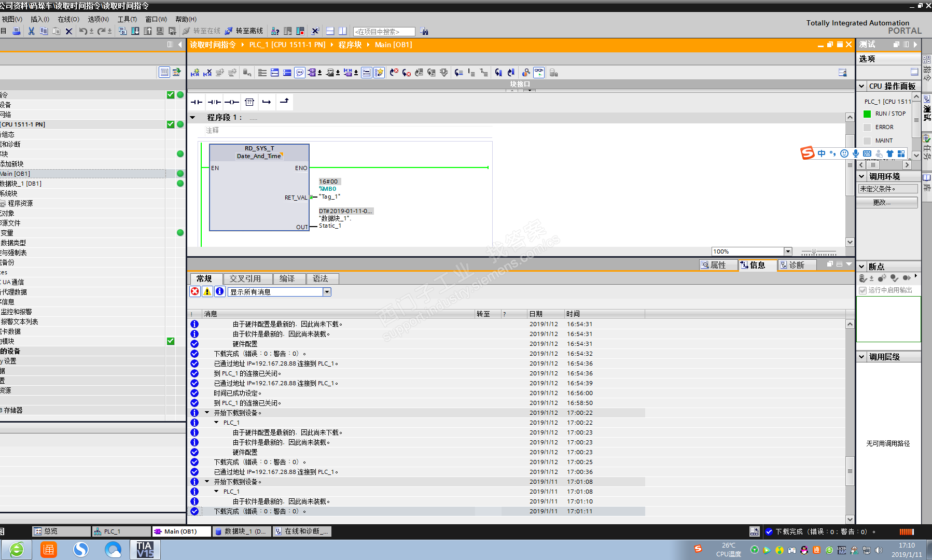Click the Start CPU icon
932x560 pixels.
(x=288, y=31)
